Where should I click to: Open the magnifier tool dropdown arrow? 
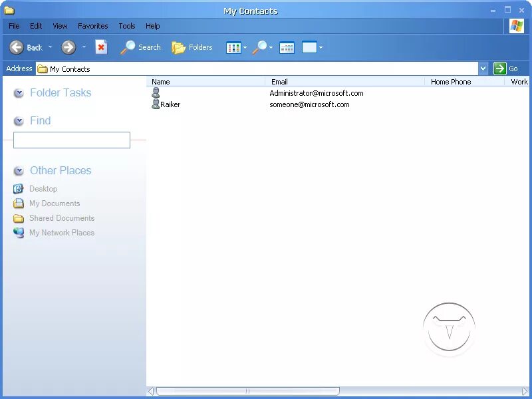coord(271,47)
